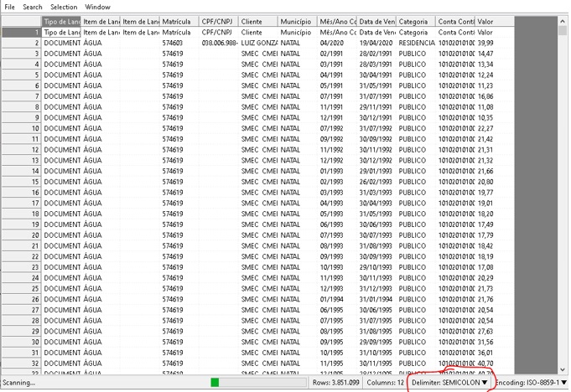The width and height of the screenshot is (571, 392).
Task: Select the Valor column header
Action: [494, 21]
